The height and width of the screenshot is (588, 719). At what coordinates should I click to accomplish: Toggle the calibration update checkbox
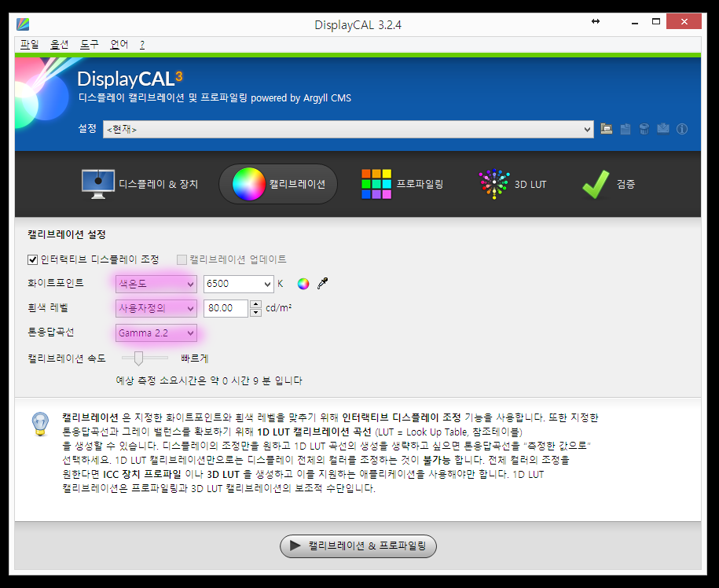[x=182, y=259]
